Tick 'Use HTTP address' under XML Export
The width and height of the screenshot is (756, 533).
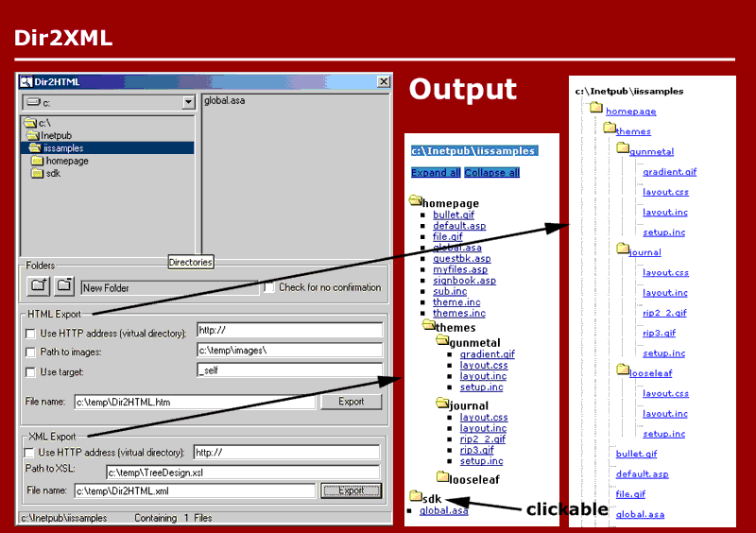[30, 453]
